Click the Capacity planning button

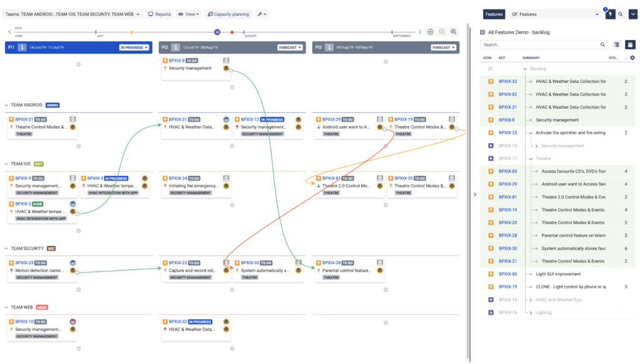(227, 14)
